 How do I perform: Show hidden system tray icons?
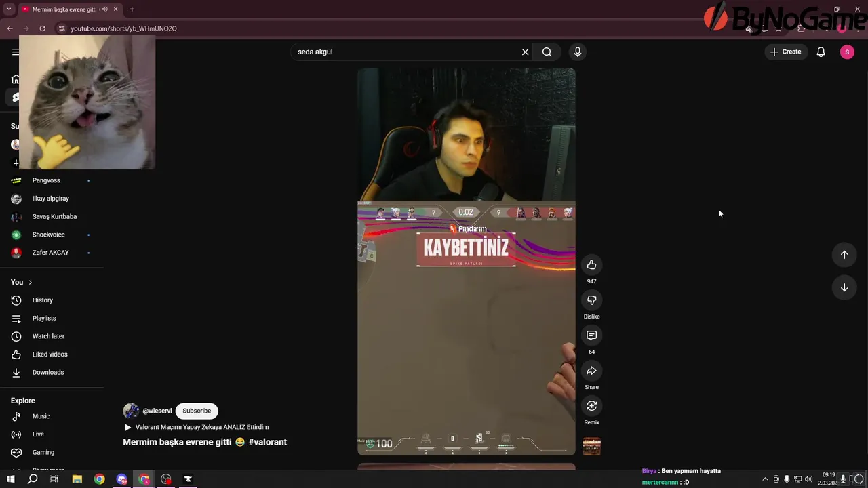coord(765,479)
